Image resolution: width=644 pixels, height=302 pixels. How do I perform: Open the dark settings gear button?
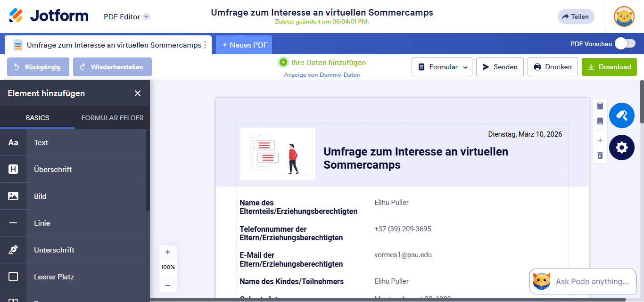click(621, 147)
